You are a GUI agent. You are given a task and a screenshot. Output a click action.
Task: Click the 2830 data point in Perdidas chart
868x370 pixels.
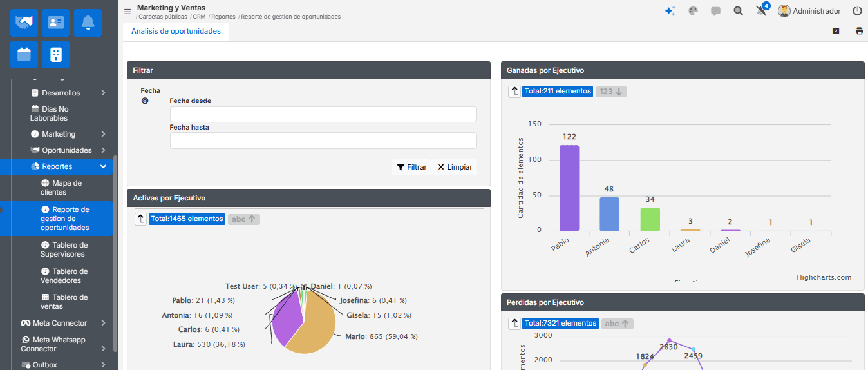(x=669, y=340)
